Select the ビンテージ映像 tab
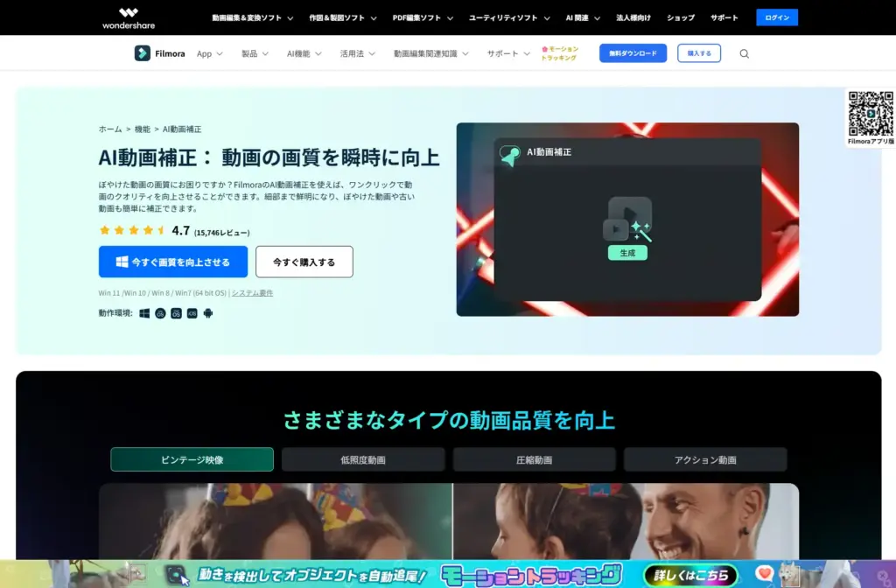The height and width of the screenshot is (588, 896). click(x=192, y=459)
